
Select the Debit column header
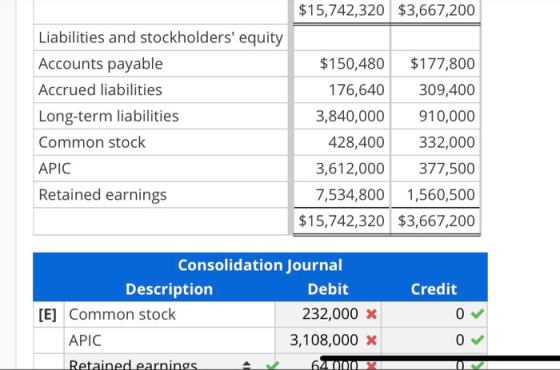(328, 289)
